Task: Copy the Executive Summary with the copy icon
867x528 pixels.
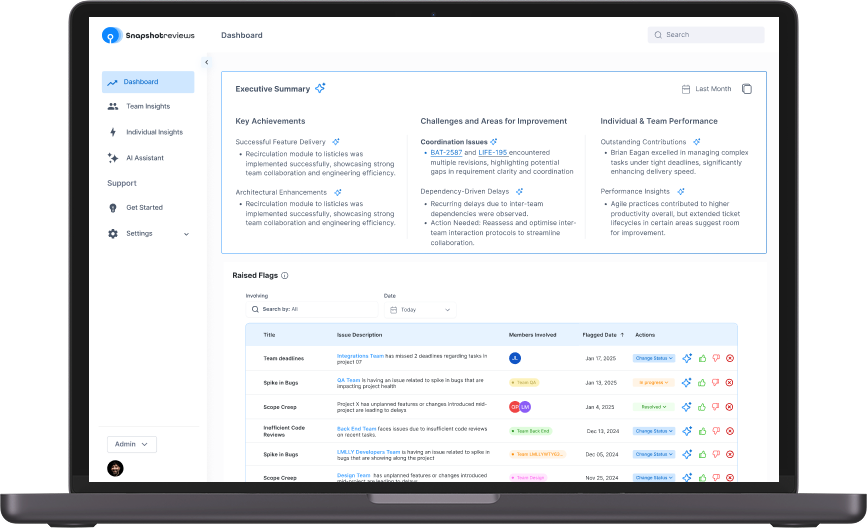Action: 747,89
